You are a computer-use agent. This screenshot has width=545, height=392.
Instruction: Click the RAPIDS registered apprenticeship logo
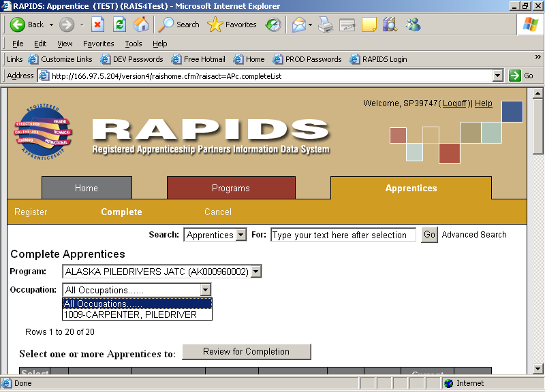click(x=43, y=131)
